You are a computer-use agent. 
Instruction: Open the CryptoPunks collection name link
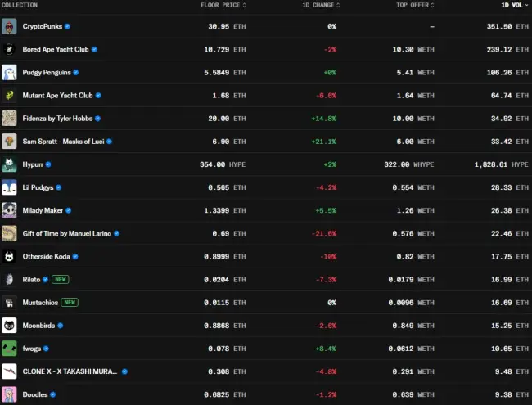43,26
